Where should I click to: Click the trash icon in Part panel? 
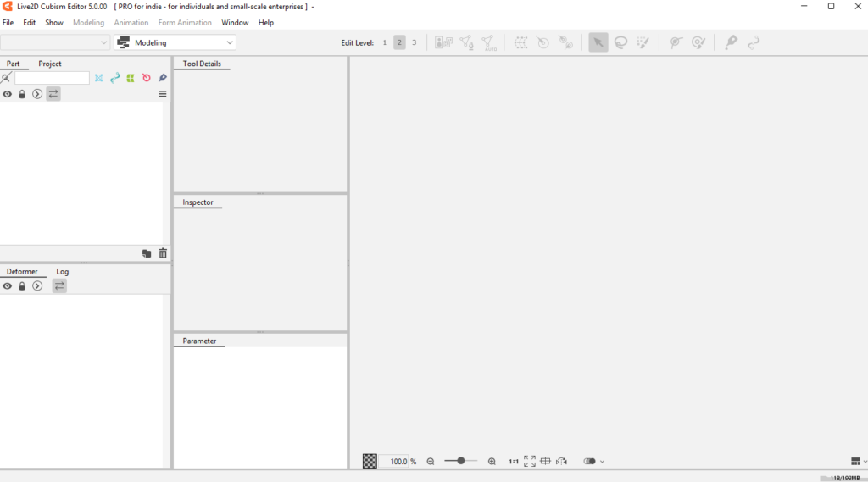[x=163, y=253]
